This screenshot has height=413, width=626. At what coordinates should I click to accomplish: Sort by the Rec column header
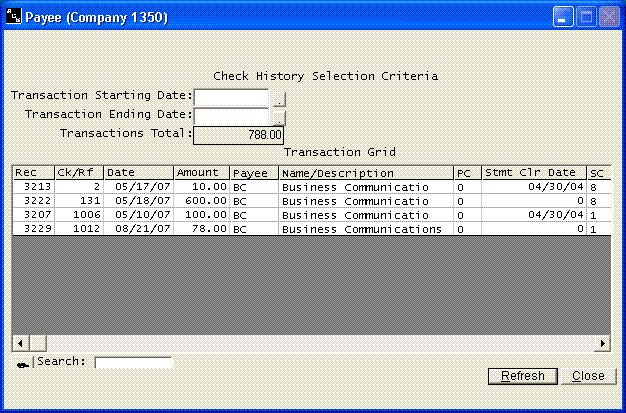(x=32, y=173)
